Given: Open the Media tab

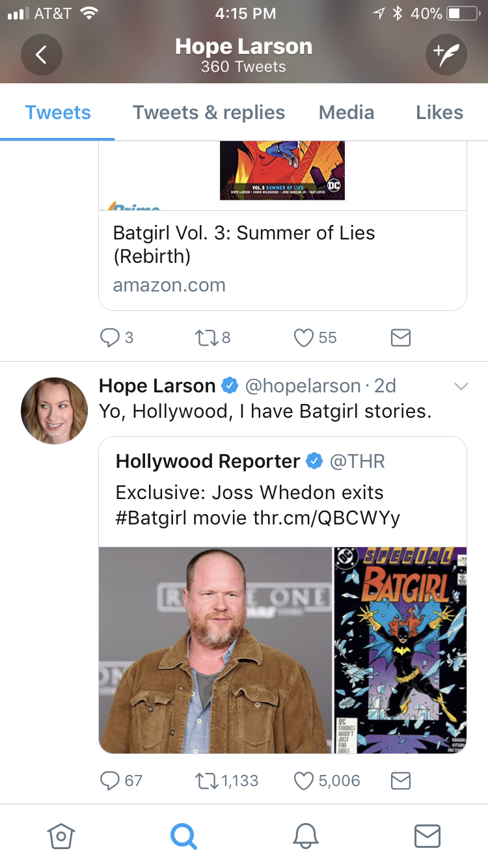Looking at the screenshot, I should [346, 113].
